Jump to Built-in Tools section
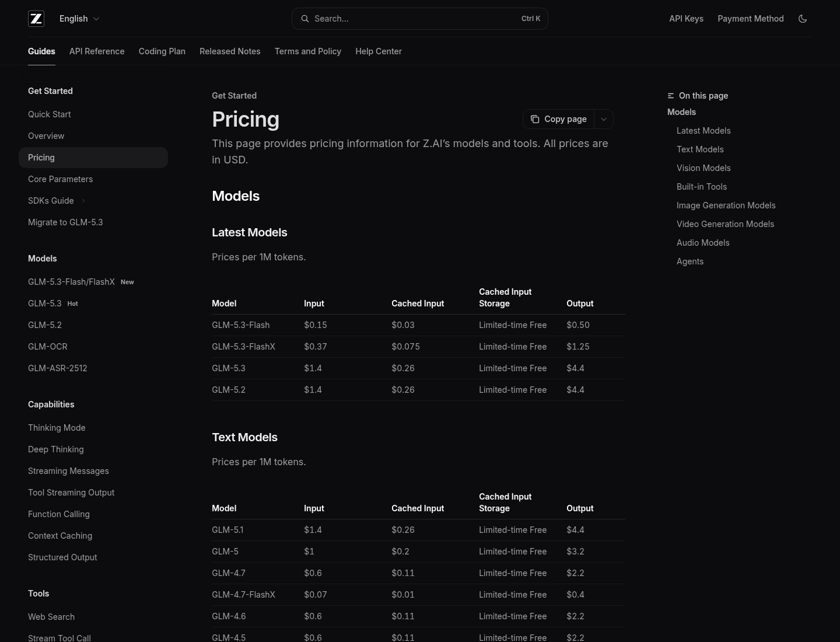Screen dimensions: 840x642 coord(702,187)
